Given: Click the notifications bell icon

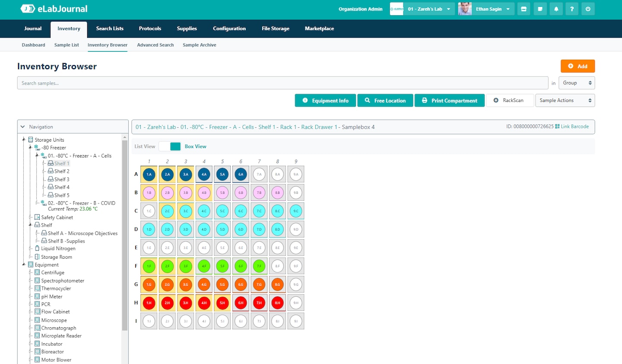Looking at the screenshot, I should click(x=556, y=9).
